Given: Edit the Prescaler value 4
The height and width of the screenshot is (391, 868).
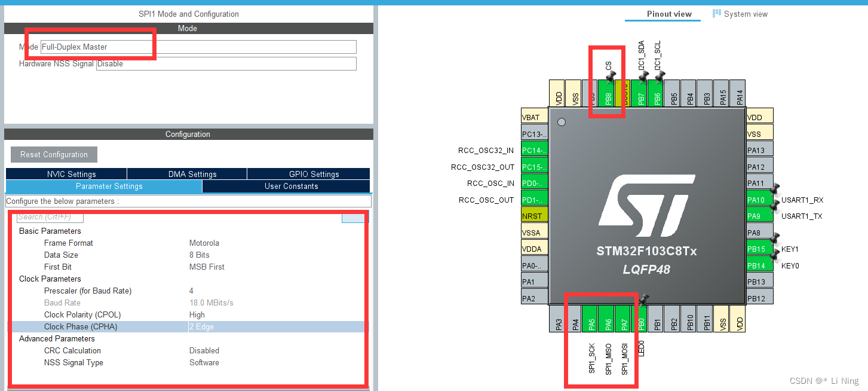Looking at the screenshot, I should tap(192, 291).
